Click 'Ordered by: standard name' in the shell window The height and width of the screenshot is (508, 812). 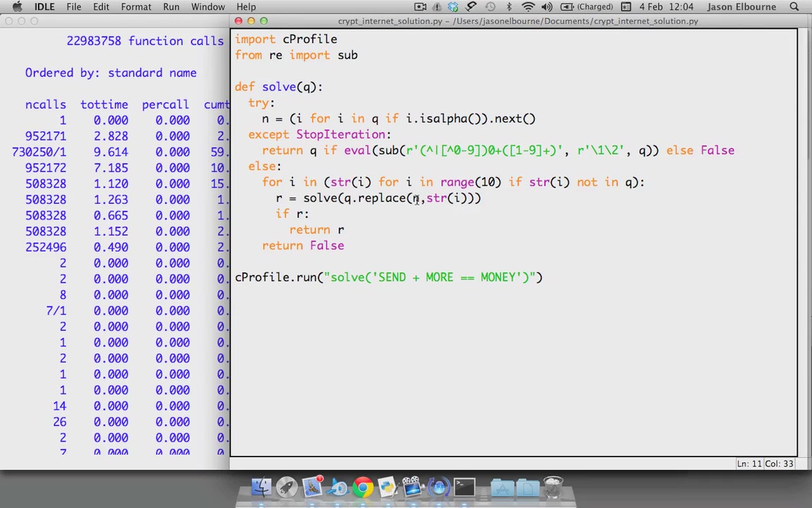click(111, 73)
